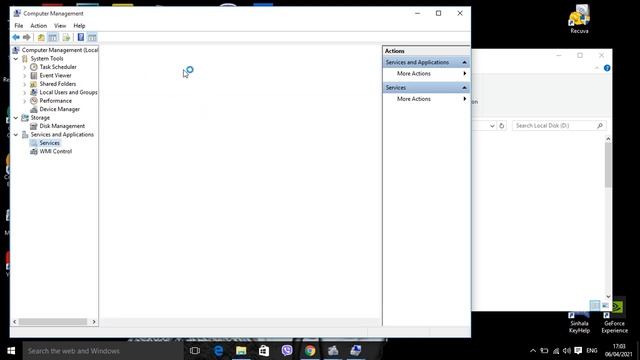Select Local Users and Groups

click(x=69, y=92)
